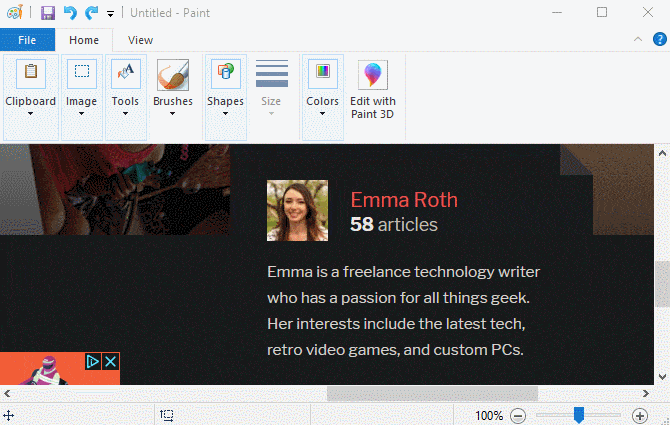Click the Save floppy disk icon
Viewport: 670px width, 425px height.
point(48,13)
